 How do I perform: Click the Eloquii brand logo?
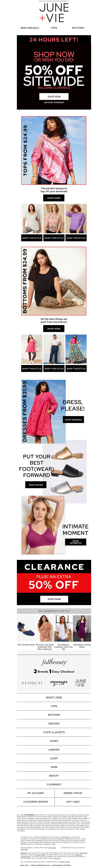click(32, 683)
